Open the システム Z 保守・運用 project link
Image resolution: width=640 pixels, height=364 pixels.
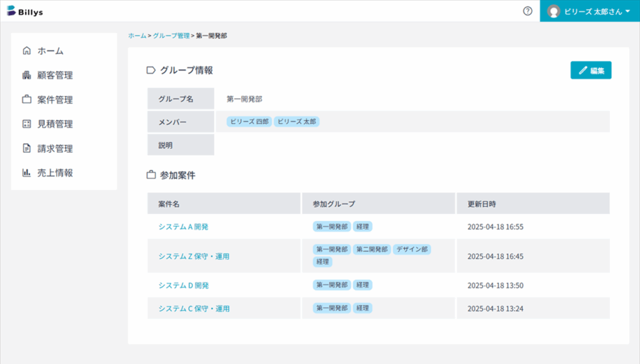pos(194,256)
